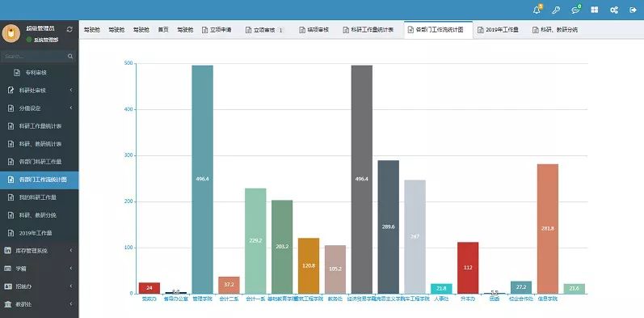Expand the 学籍 menu chevron

pyautogui.click(x=70, y=268)
